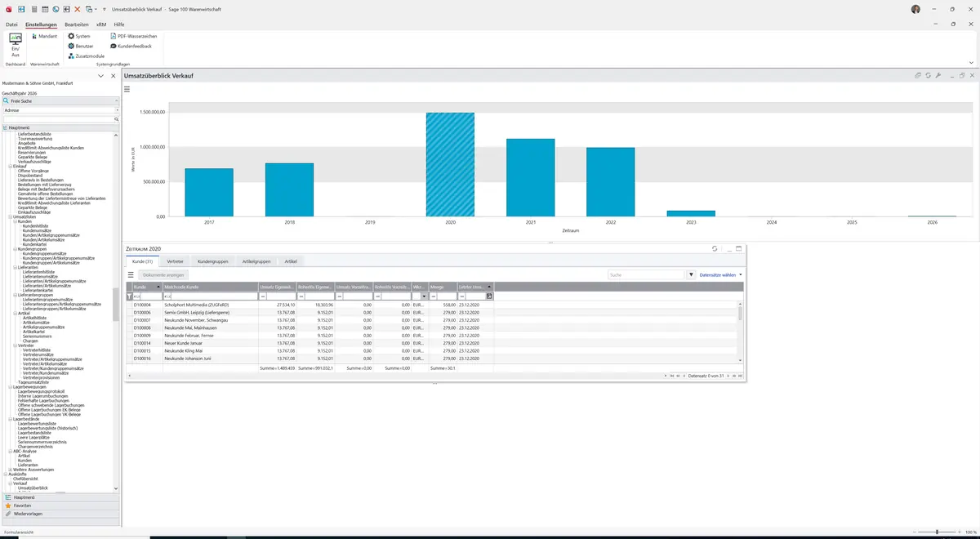
Task: Open the PDF-Wasserzeichen option
Action: [134, 37]
